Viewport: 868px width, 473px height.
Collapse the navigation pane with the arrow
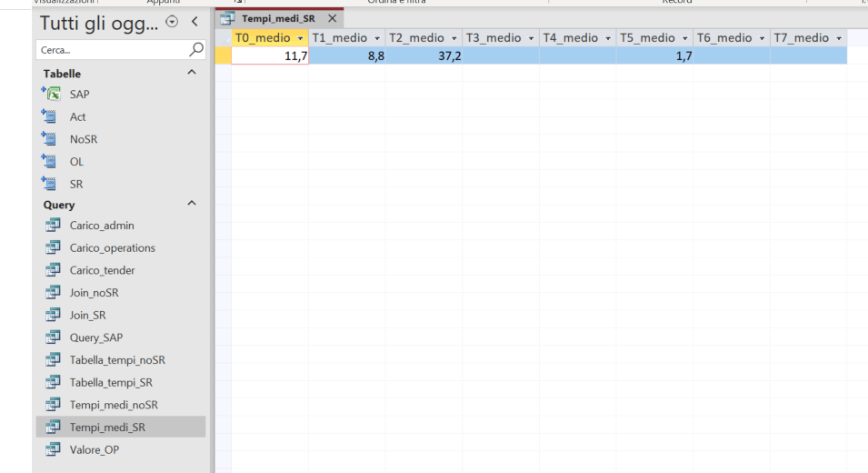pyautogui.click(x=195, y=22)
